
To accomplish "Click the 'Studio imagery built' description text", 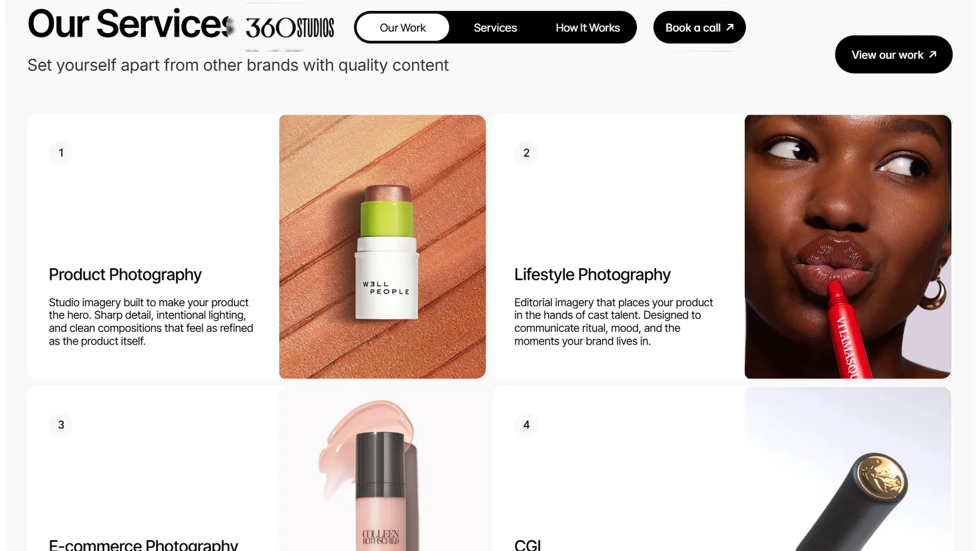I will 151,321.
